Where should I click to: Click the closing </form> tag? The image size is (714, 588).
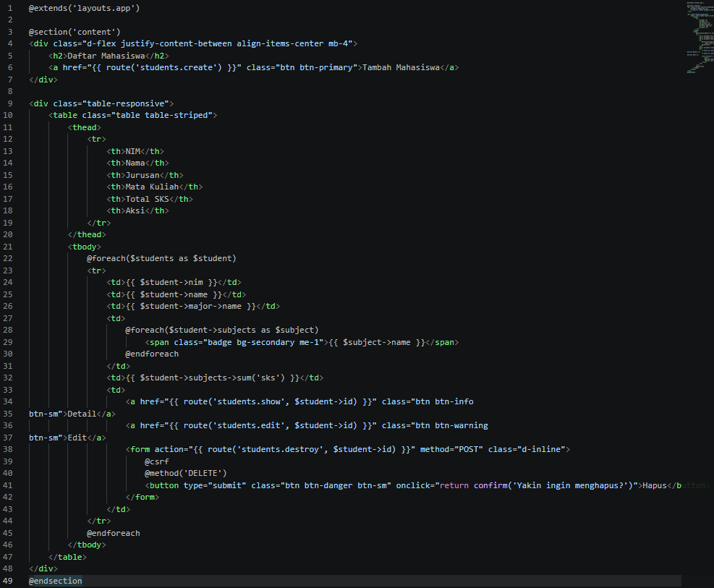tap(143, 498)
